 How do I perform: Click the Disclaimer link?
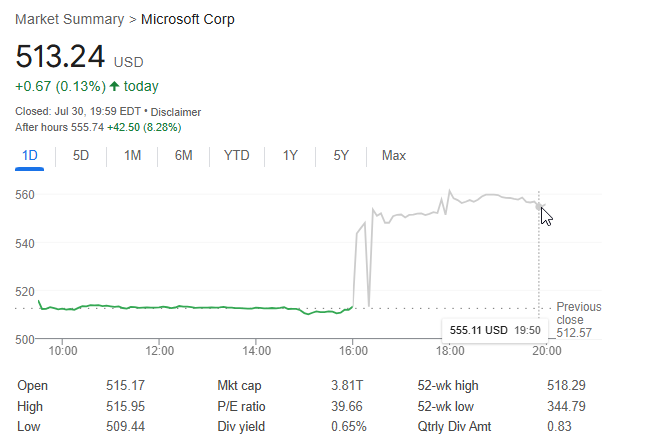coord(176,112)
